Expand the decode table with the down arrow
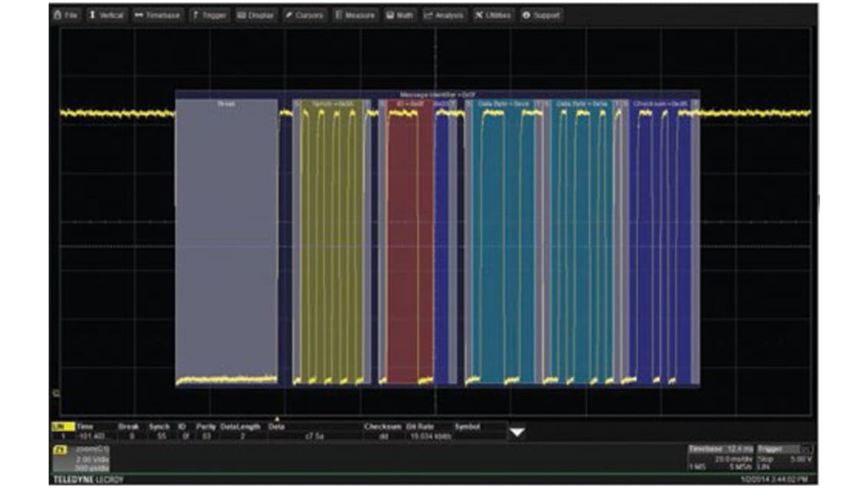 pyautogui.click(x=517, y=432)
